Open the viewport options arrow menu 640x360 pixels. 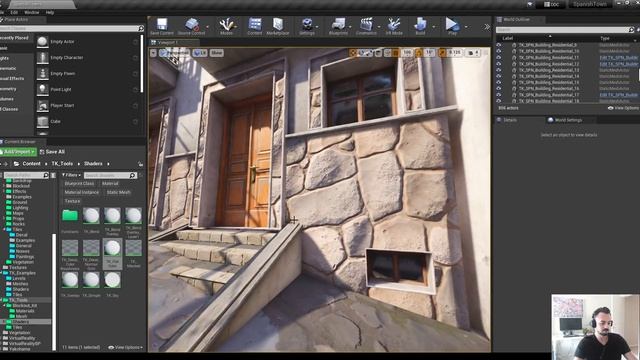click(x=153, y=53)
